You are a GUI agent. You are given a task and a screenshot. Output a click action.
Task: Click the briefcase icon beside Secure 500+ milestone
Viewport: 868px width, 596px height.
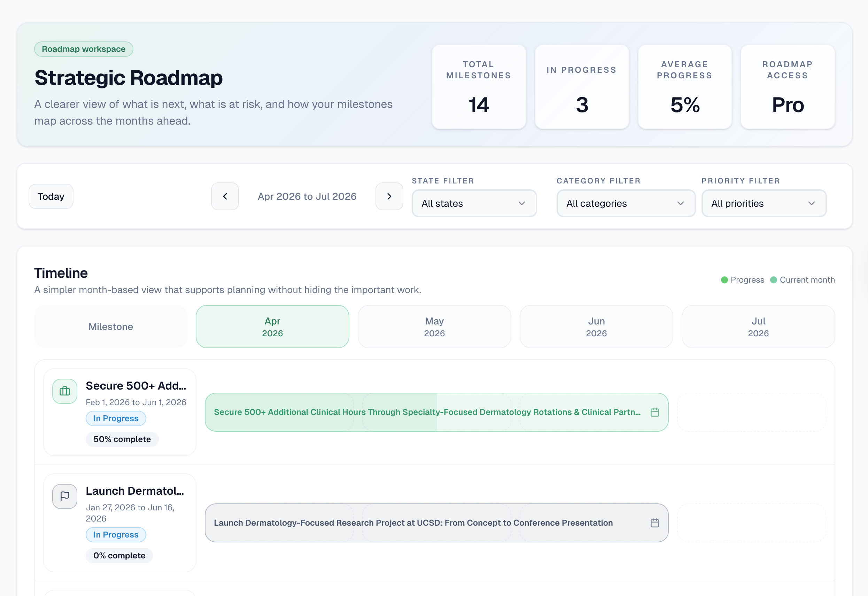(65, 391)
